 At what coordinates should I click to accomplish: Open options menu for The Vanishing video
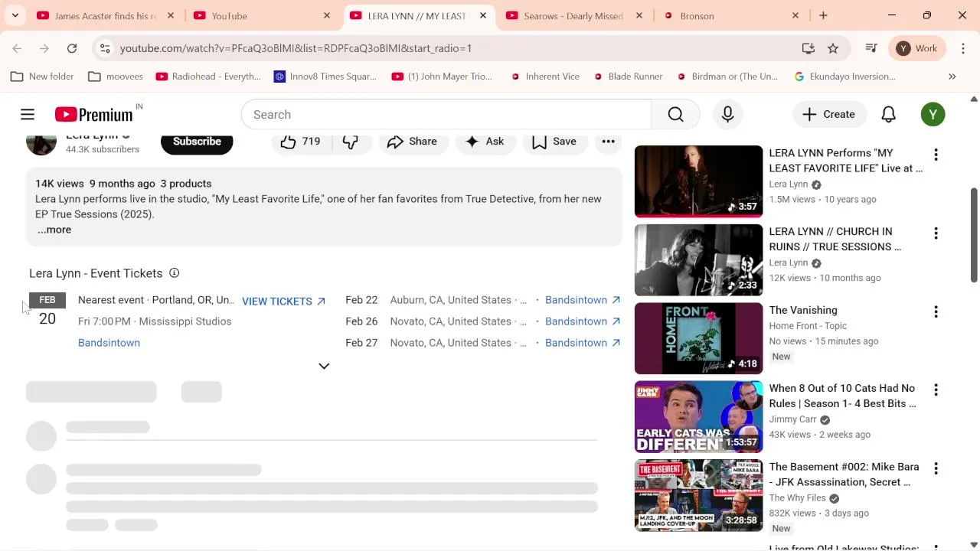pyautogui.click(x=936, y=311)
